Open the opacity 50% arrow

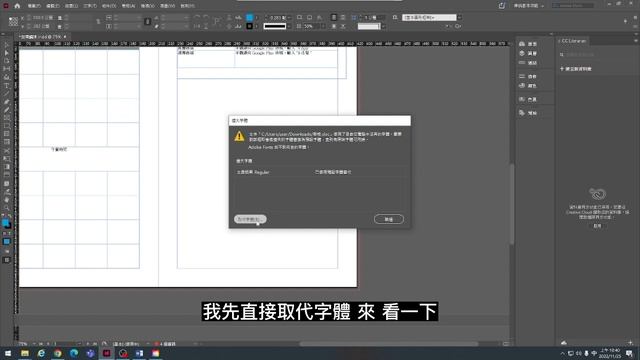(x=323, y=26)
